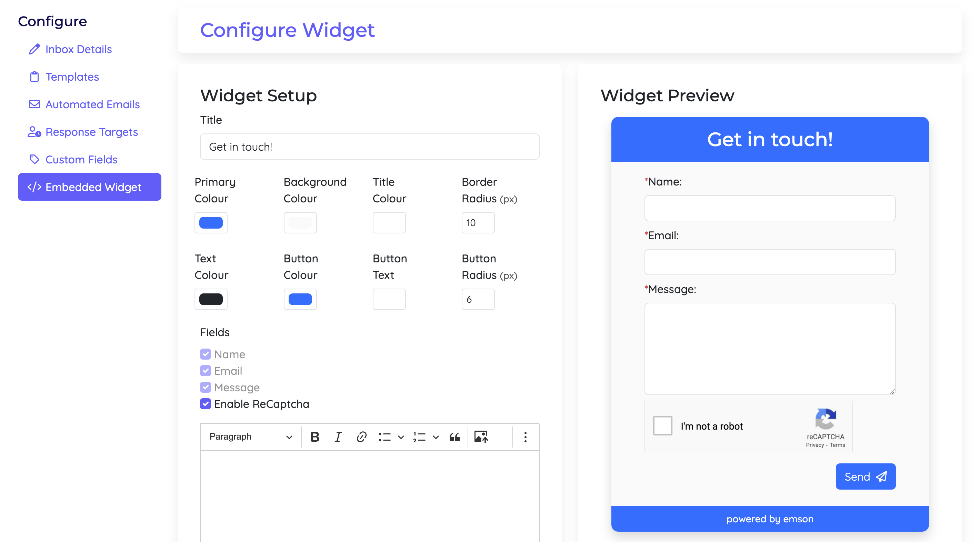Click the reCAPTCHA Privacy link
Image resolution: width=980 pixels, height=542 pixels.
coord(814,445)
